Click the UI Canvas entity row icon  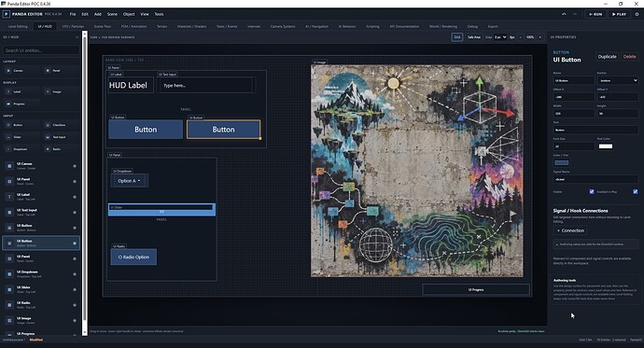(9, 166)
